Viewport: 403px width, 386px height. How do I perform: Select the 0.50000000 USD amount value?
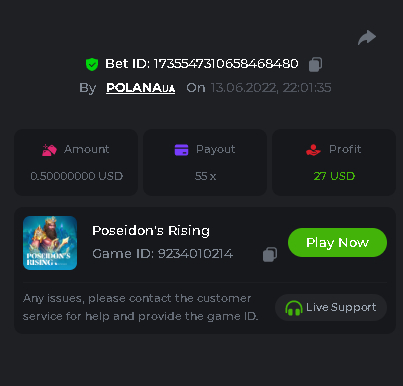tap(77, 176)
